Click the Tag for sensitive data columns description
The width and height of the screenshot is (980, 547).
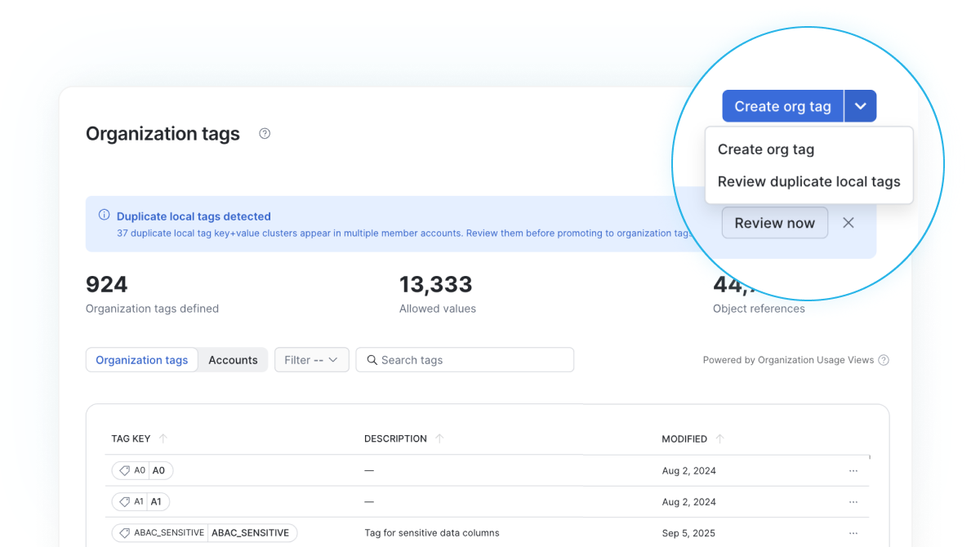[432, 533]
